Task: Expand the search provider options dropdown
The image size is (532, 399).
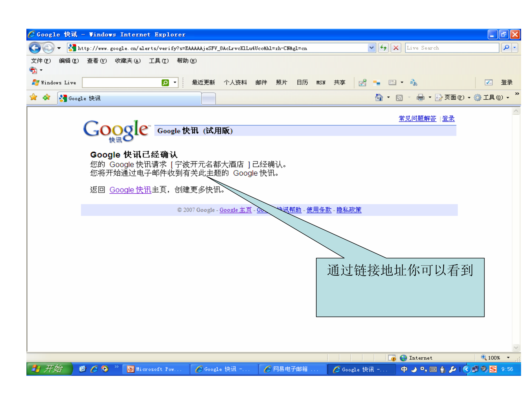Action: pos(515,48)
